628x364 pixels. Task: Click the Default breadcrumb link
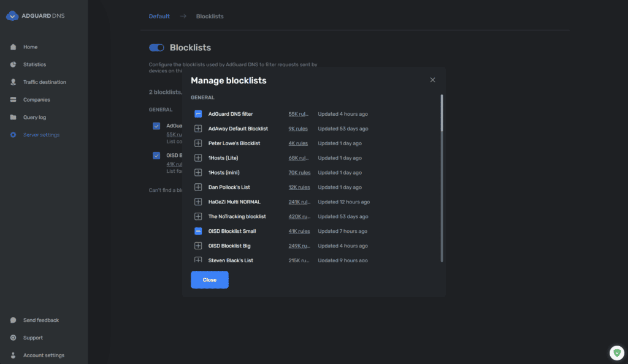(x=159, y=16)
